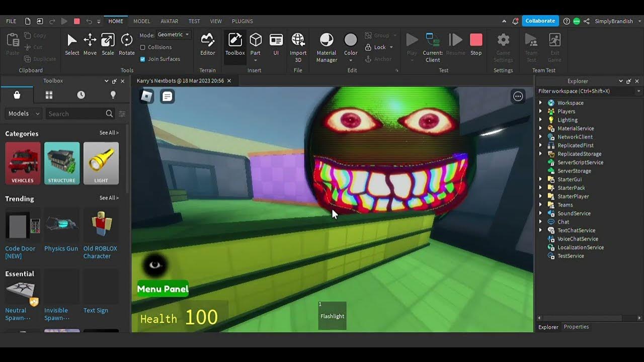Viewport: 644px width, 362px height.
Task: Select the Select tool in Home ribbon
Action: 72,44
